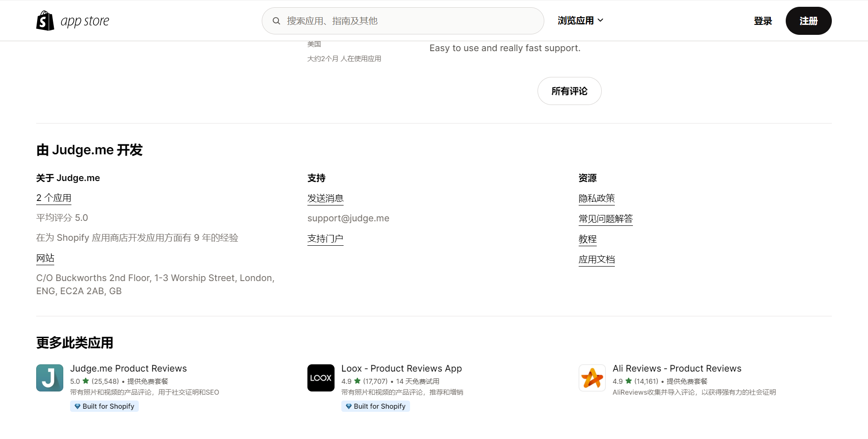Open the 教程 link

588,239
